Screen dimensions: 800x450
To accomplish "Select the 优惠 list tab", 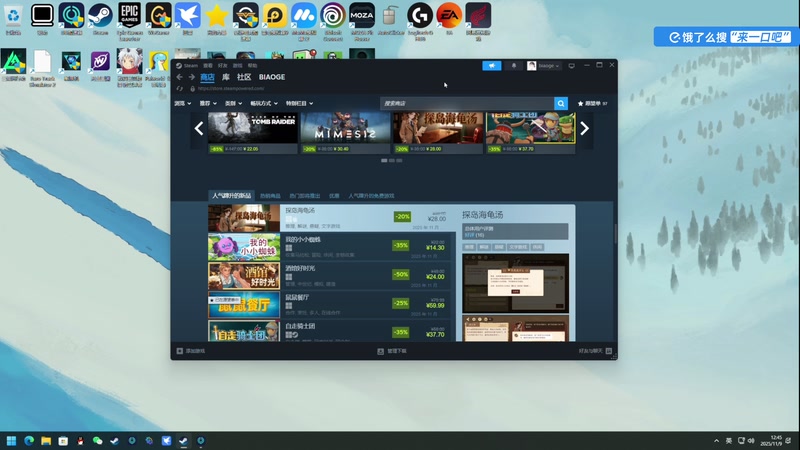I will pyautogui.click(x=334, y=196).
